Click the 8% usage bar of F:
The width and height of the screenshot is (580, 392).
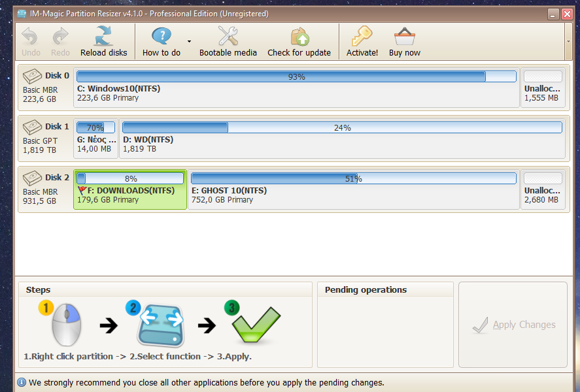[130, 178]
